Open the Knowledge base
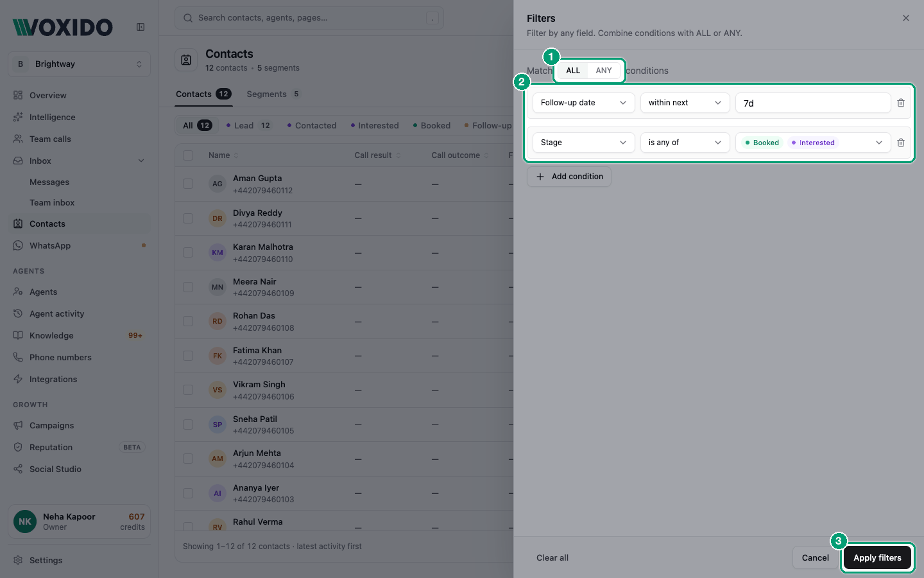 [x=80, y=335]
